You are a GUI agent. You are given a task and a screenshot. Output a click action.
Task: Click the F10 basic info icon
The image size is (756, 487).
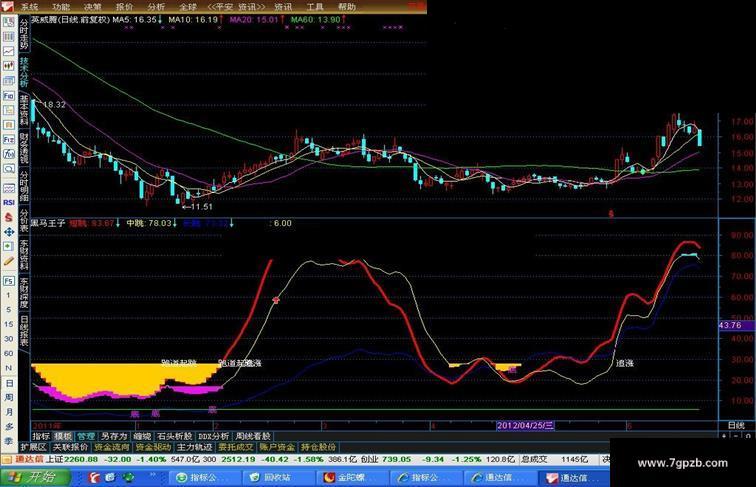(x=9, y=95)
